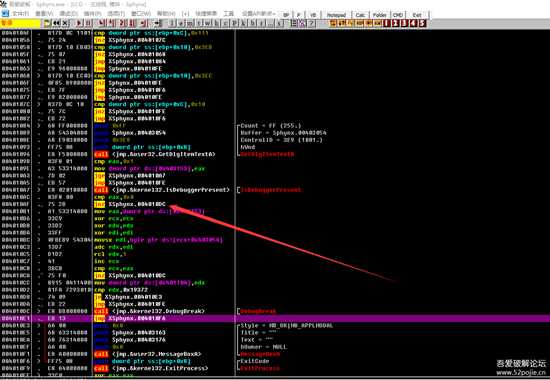The width and height of the screenshot is (550, 380).
Task: Click the Run program play icon
Action: 79,24
